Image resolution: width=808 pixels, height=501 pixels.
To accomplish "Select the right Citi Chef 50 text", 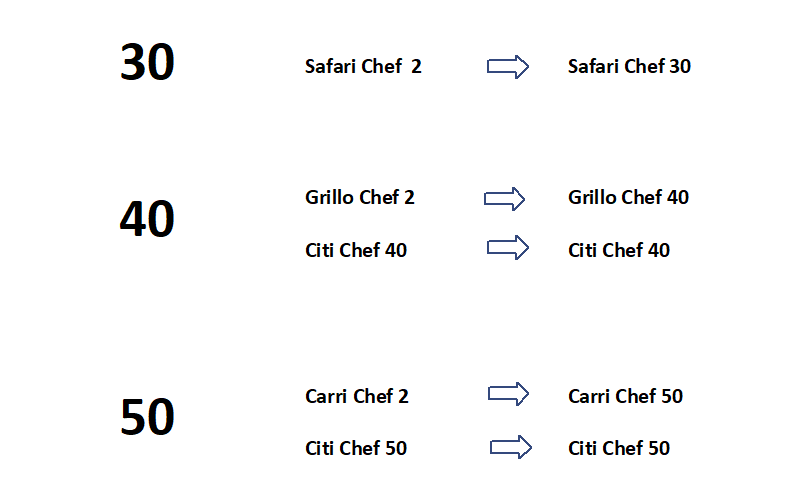I will [619, 448].
